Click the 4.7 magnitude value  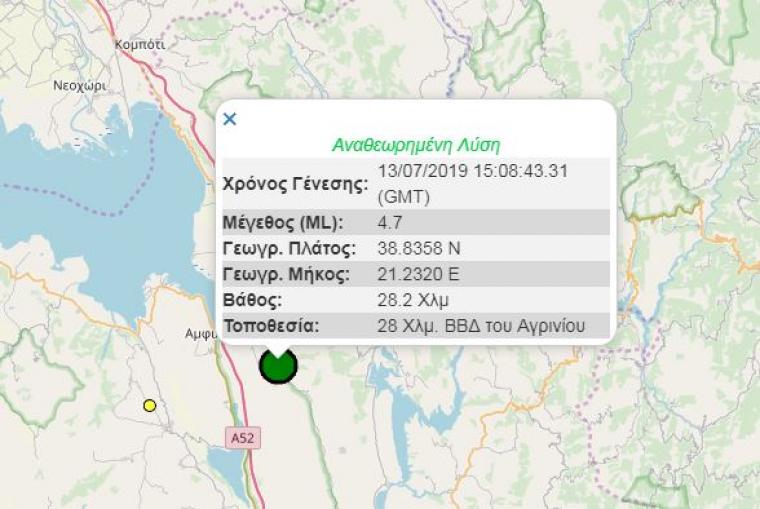click(x=390, y=223)
